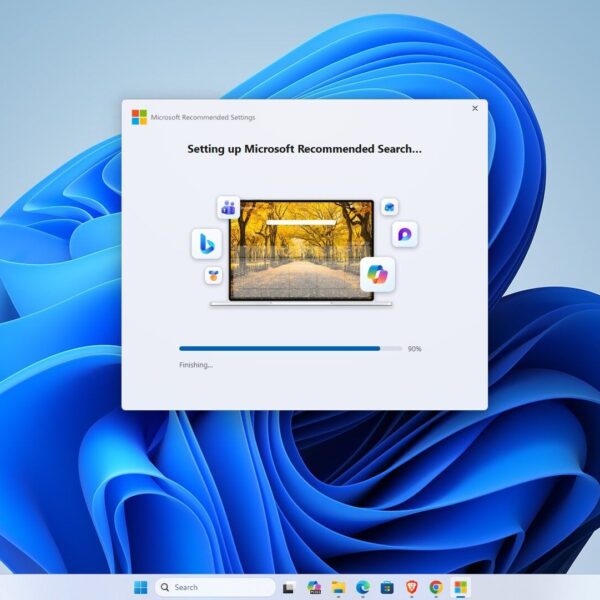Click the Microsoft logo in dialog header

coord(139,117)
